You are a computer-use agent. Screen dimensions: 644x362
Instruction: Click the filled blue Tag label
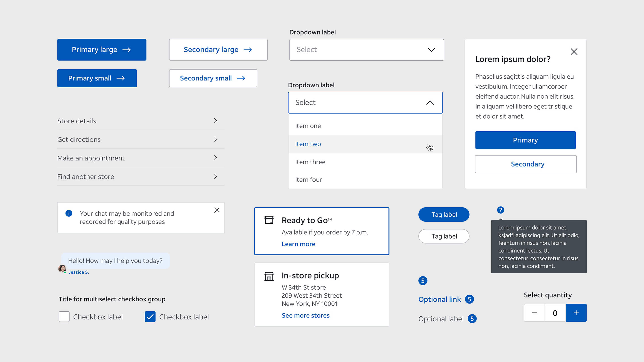tap(444, 215)
